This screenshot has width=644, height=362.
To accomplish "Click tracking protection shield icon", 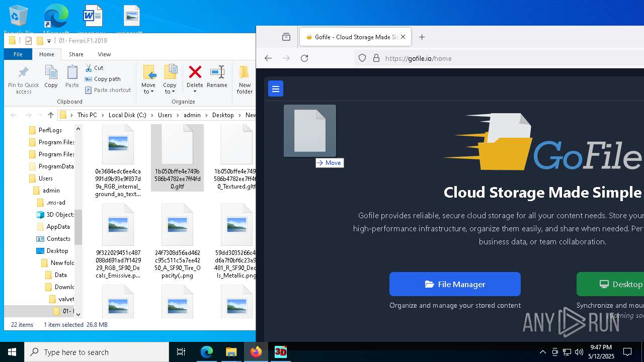I will coord(362,58).
